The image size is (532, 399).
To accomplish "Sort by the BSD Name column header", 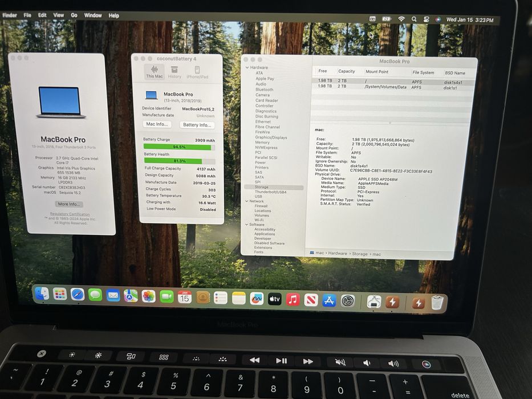I will pyautogui.click(x=454, y=73).
